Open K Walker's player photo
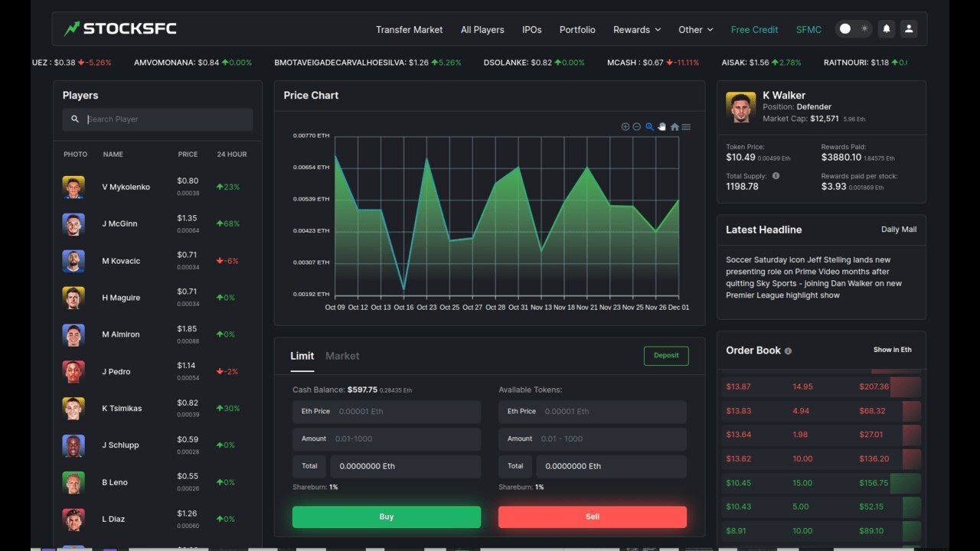The width and height of the screenshot is (980, 551). [x=740, y=108]
